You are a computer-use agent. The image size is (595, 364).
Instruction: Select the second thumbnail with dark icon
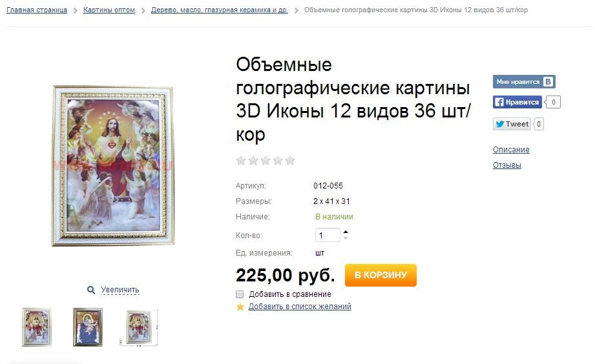pyautogui.click(x=88, y=327)
